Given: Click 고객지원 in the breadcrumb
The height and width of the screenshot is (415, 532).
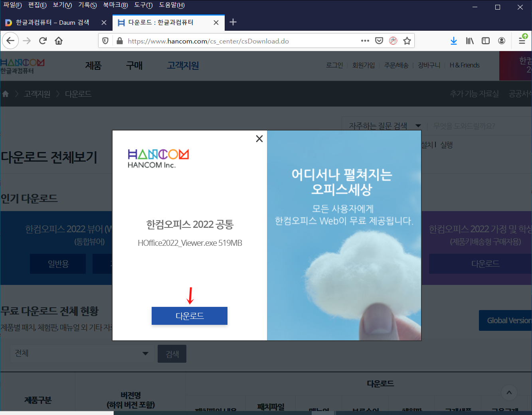Looking at the screenshot, I should [37, 94].
